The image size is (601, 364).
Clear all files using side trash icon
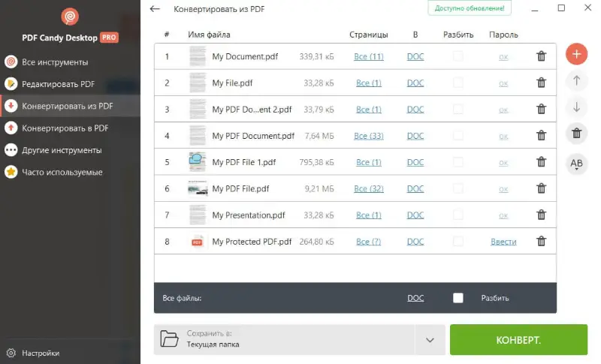[576, 134]
